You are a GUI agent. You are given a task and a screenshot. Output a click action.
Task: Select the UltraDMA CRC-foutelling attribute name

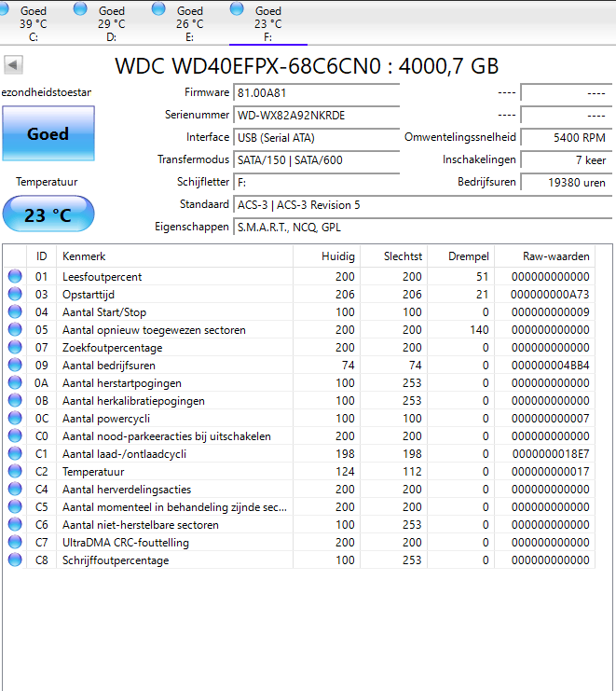(126, 543)
